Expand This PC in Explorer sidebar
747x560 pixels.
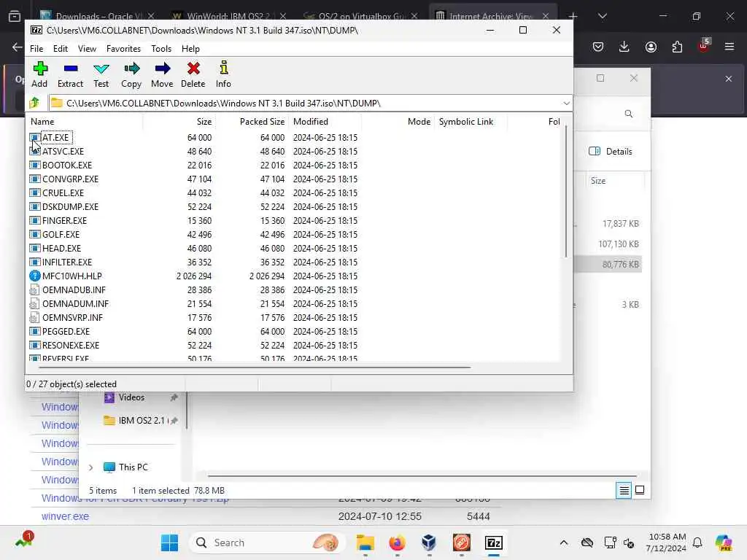tap(90, 467)
